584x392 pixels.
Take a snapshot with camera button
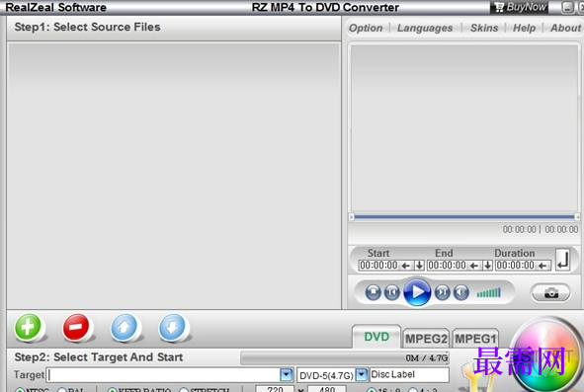[550, 293]
